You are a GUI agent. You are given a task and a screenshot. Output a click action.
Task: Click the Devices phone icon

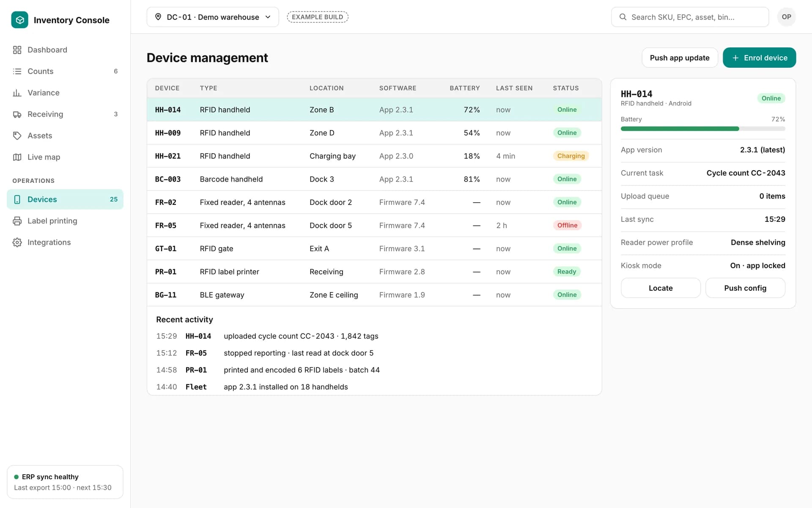(x=17, y=199)
